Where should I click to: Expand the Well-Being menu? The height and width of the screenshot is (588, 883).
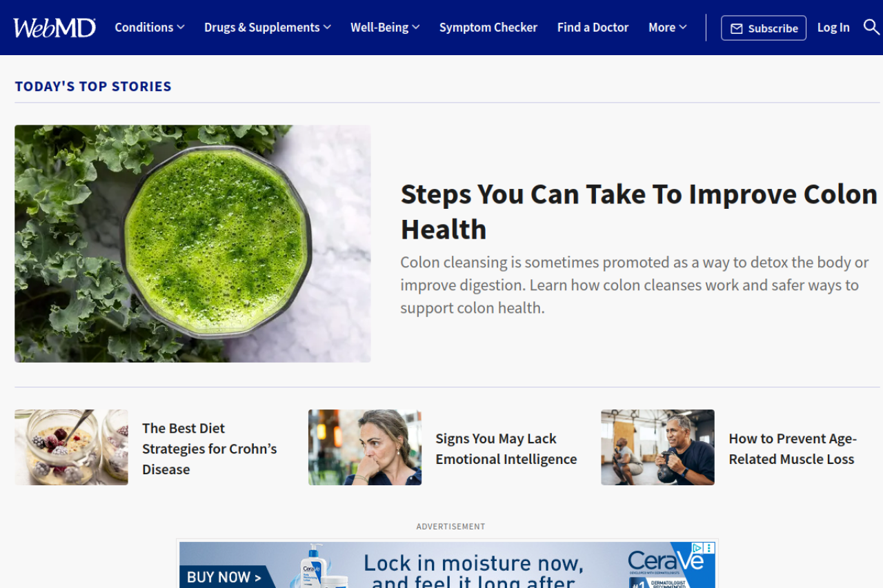[385, 28]
